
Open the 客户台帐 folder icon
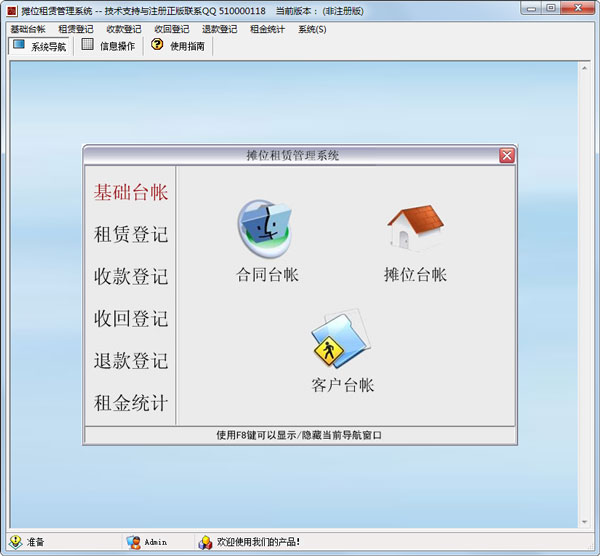[341, 339]
